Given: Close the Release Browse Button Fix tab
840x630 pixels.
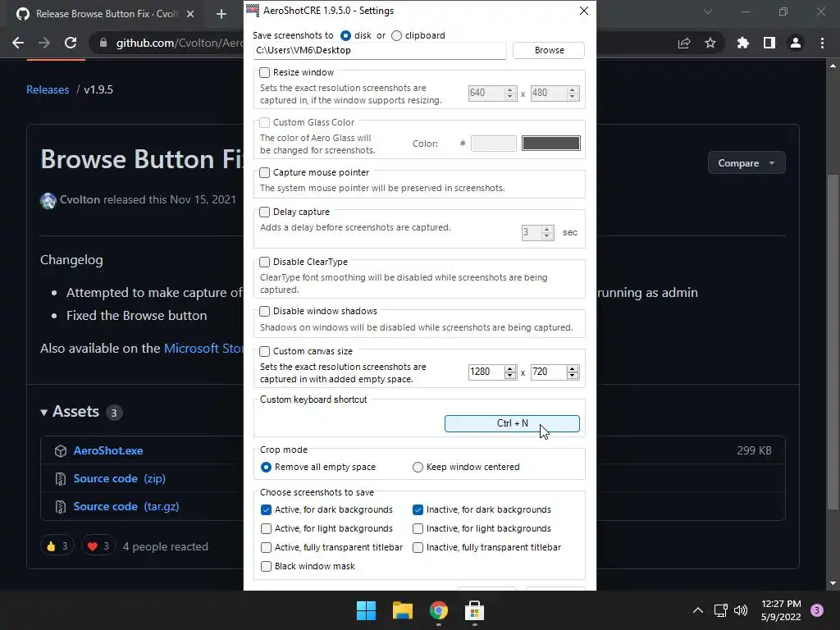Looking at the screenshot, I should [x=190, y=14].
